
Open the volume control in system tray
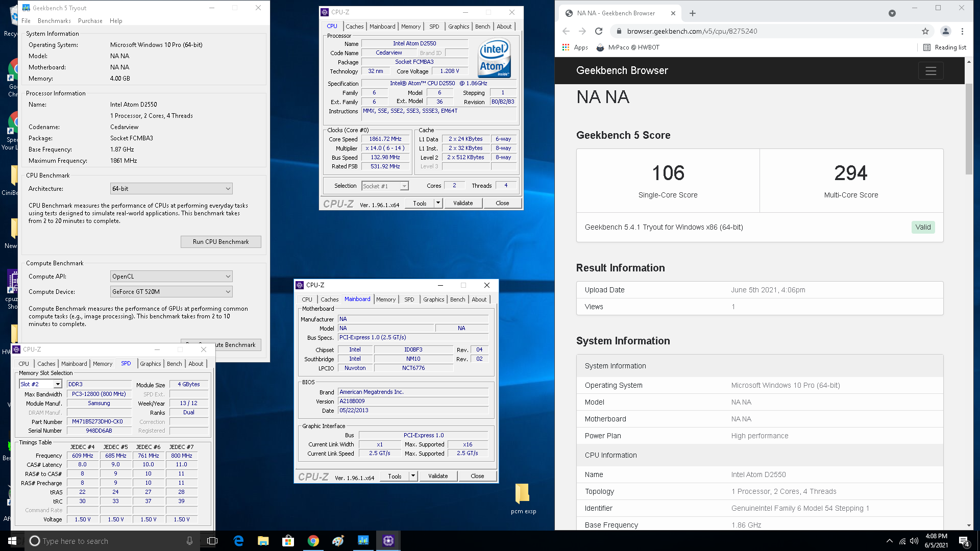point(914,541)
